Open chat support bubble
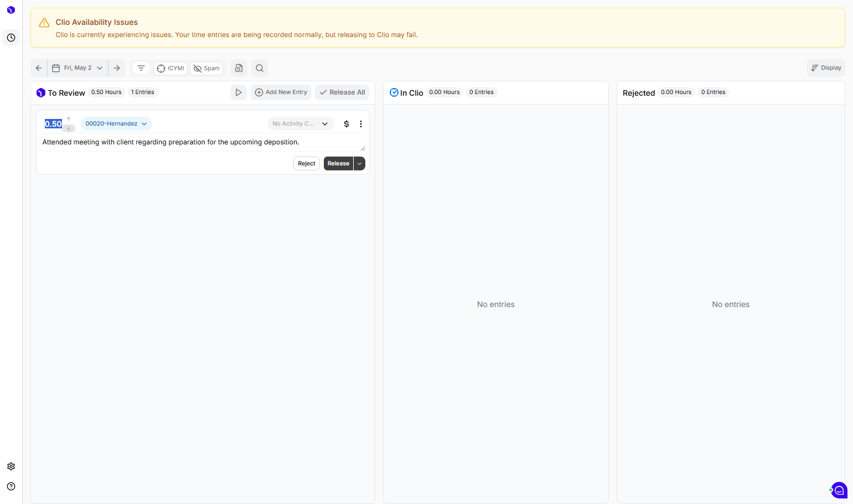This screenshot has height=504, width=853. point(839,490)
